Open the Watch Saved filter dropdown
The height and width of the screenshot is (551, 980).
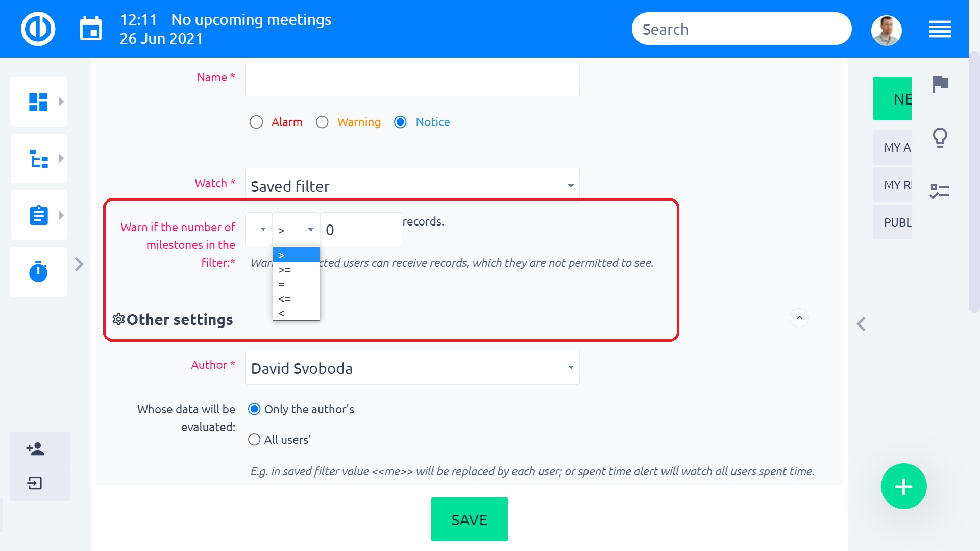tap(412, 186)
